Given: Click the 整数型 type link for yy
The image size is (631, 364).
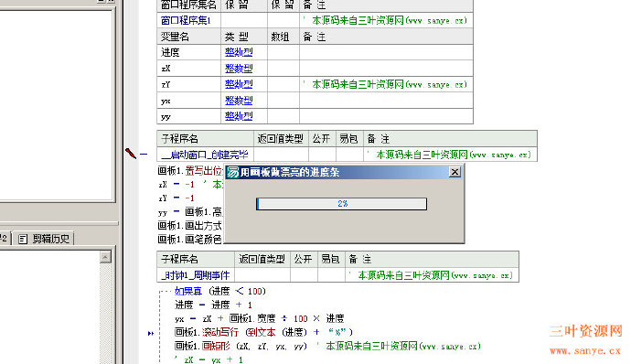Looking at the screenshot, I should tap(239, 116).
